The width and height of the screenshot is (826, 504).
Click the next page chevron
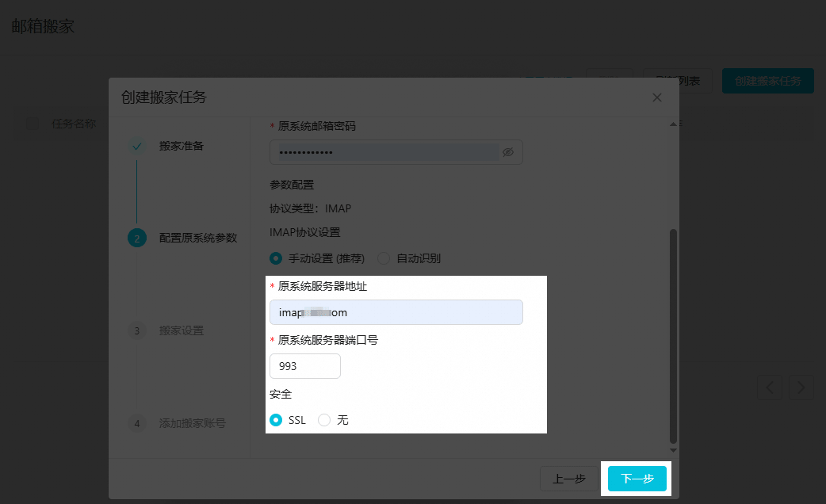click(x=801, y=388)
